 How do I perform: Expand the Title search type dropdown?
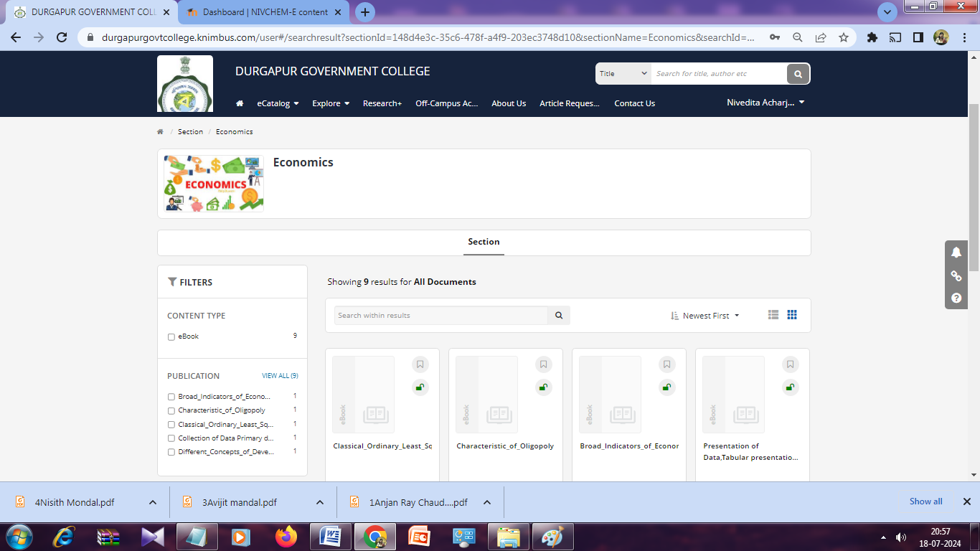pos(623,74)
